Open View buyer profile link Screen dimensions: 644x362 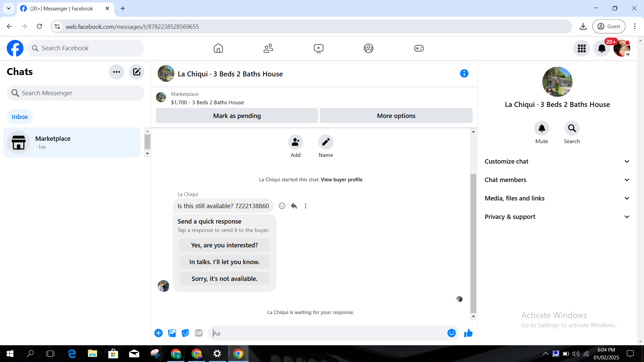click(341, 180)
